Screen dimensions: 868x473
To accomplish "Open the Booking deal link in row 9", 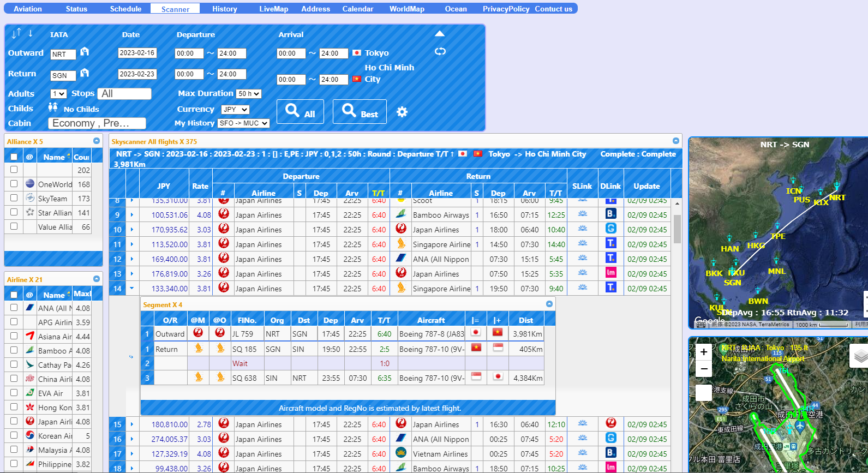I will pos(611,214).
